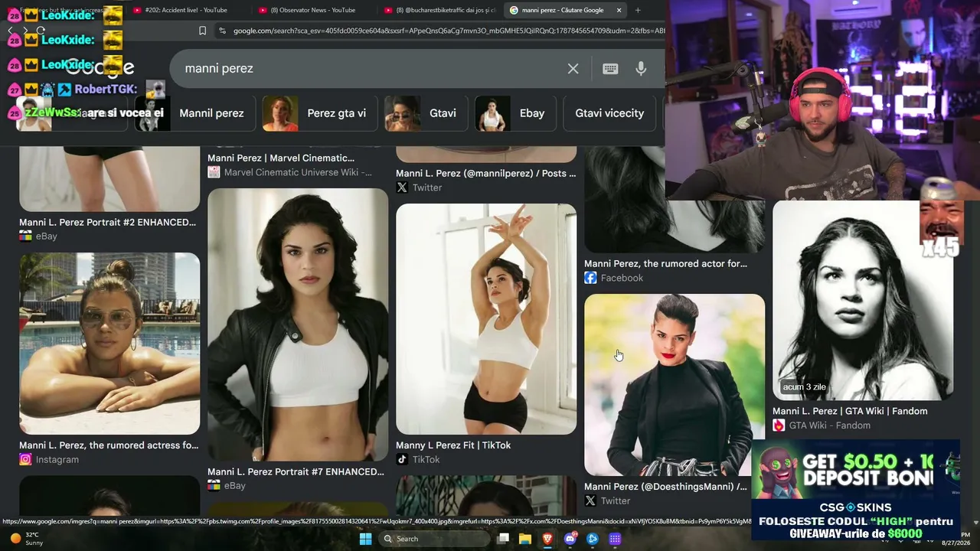Screen dimensions: 980x551
Task: Open the arms-raised fitness image thumbnail
Action: click(x=486, y=319)
